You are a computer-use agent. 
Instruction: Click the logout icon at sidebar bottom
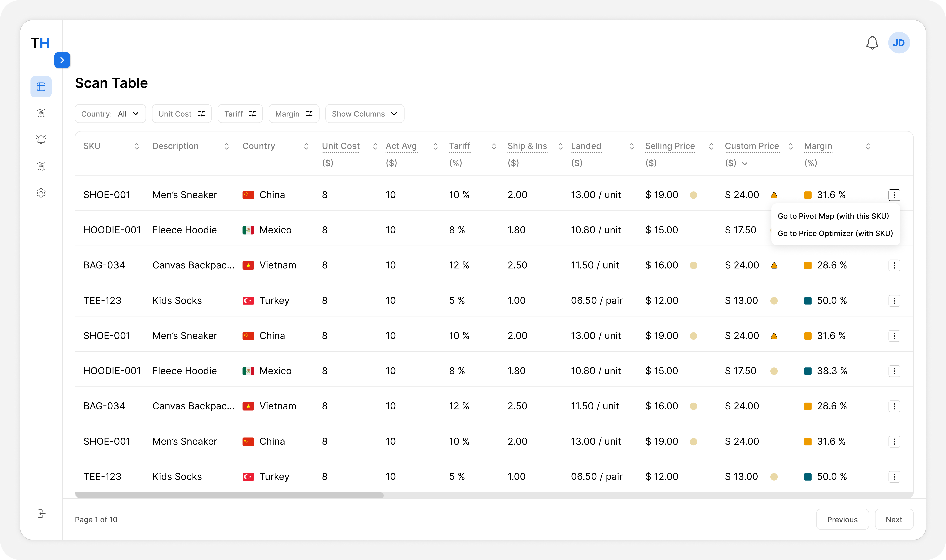point(41,514)
